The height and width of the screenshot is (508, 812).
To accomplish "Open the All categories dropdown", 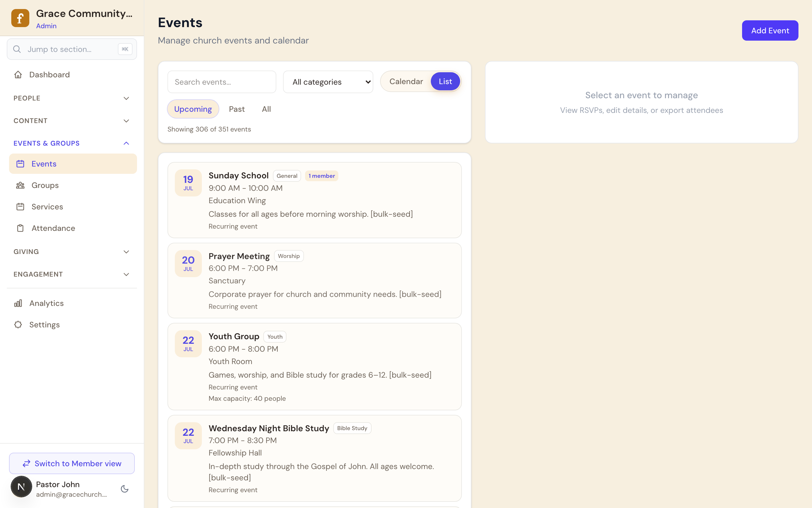I will [x=328, y=82].
